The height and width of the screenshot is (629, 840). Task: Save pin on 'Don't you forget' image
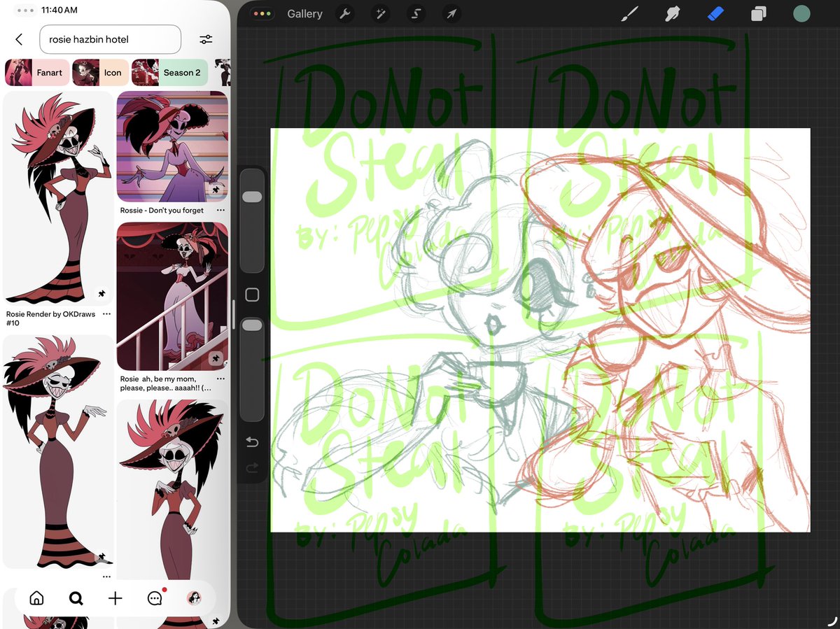(x=216, y=190)
